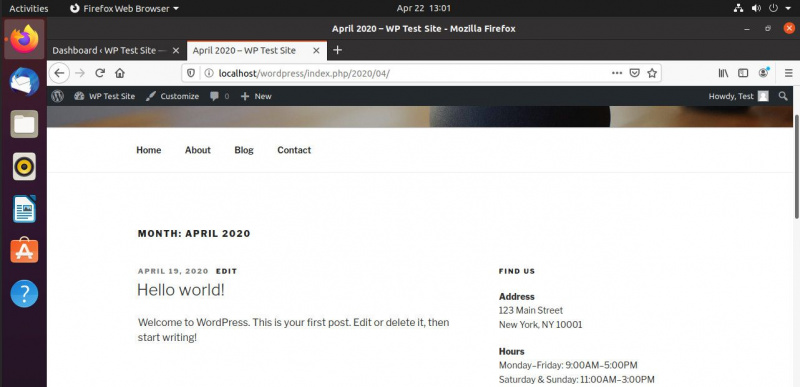Open Rhythmbox from the dock
Image resolution: width=800 pixels, height=387 pixels.
point(24,166)
